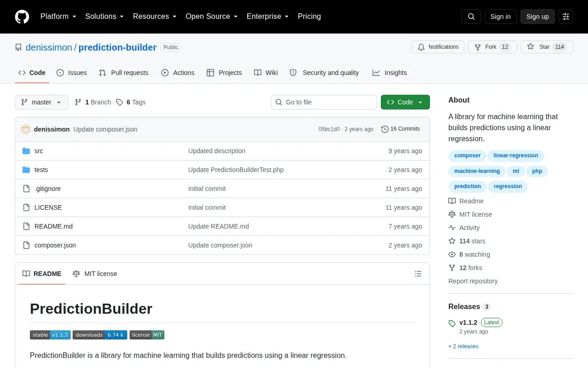Image resolution: width=588 pixels, height=368 pixels.
Task: Open the green Code dropdown button
Action: click(x=405, y=102)
